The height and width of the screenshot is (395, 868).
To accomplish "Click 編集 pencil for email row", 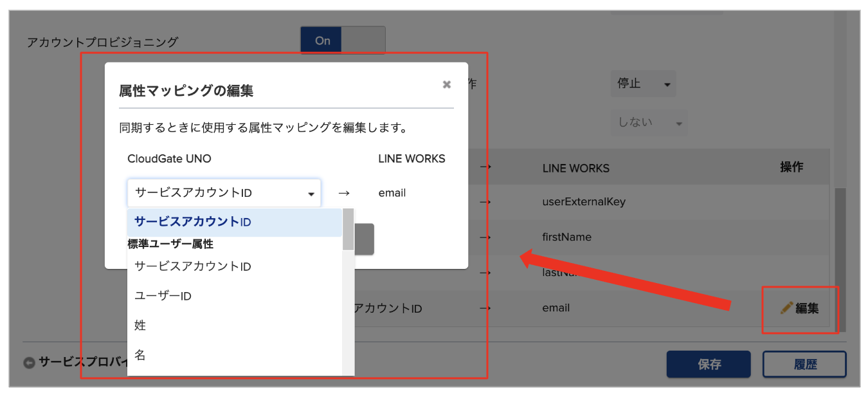I will (800, 308).
